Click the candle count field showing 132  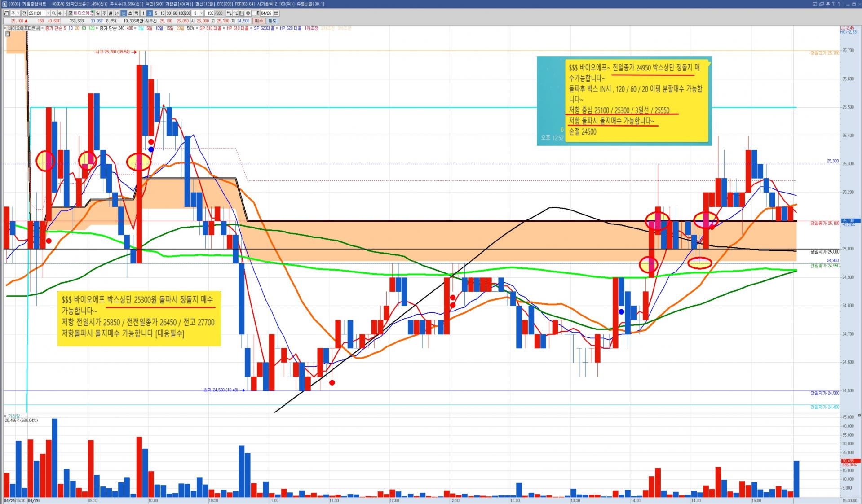coord(210,13)
